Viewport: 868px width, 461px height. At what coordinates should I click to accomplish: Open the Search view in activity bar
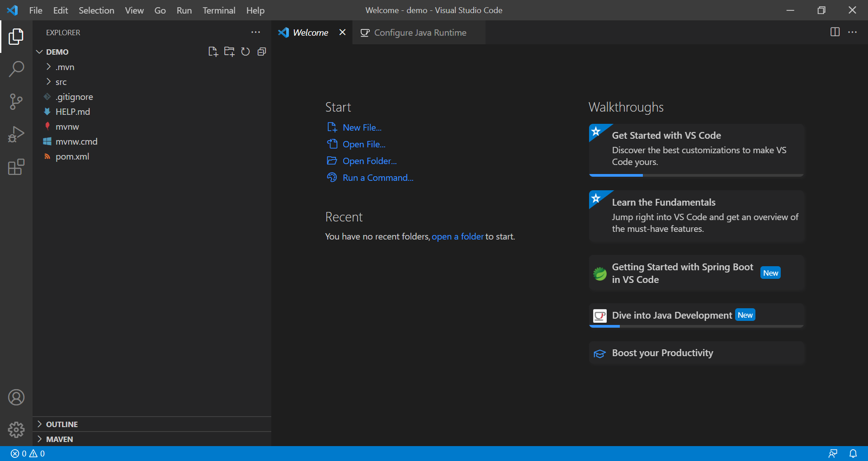(x=16, y=69)
